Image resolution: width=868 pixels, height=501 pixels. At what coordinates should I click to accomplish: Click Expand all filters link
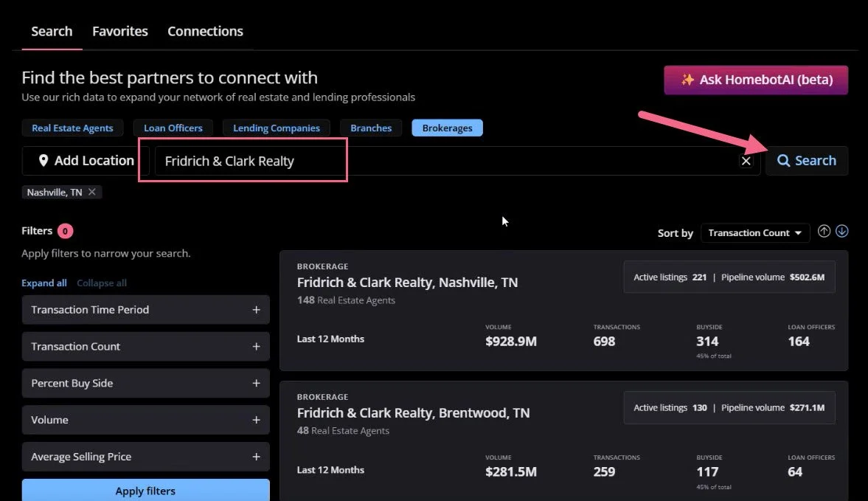(x=44, y=283)
